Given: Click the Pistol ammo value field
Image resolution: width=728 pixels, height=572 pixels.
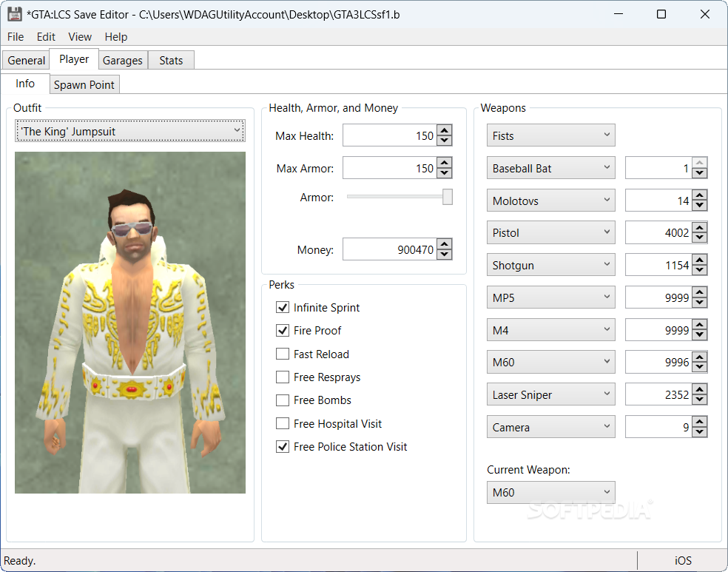Looking at the screenshot, I should point(658,232).
